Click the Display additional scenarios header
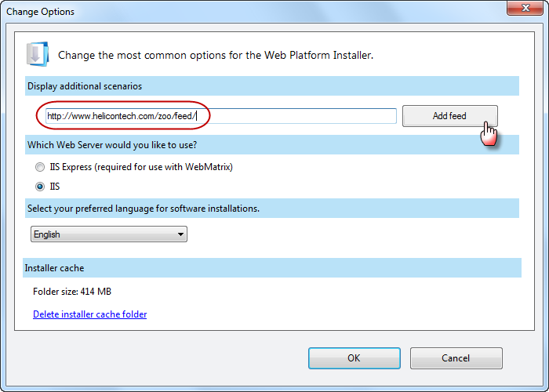Screen dimensions: 549x392 272,86
